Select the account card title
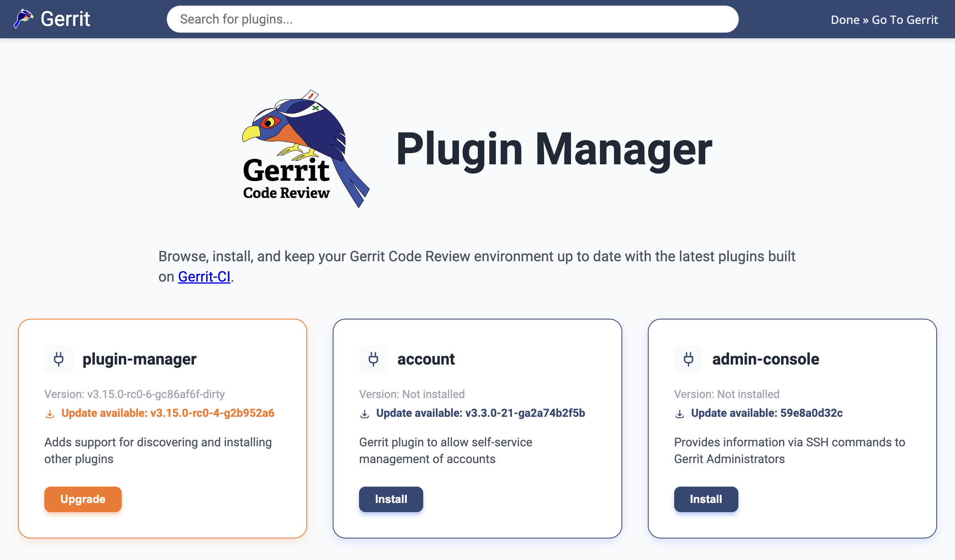 [x=426, y=359]
